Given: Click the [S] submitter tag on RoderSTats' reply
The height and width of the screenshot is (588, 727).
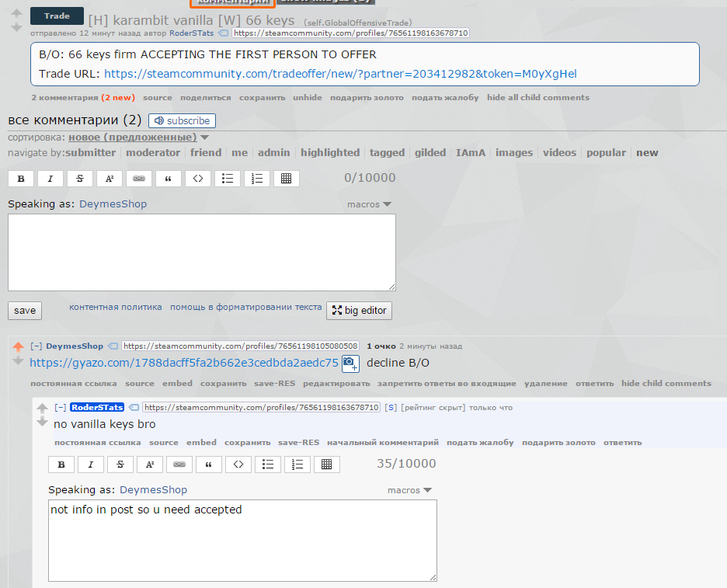Looking at the screenshot, I should click(x=391, y=407).
